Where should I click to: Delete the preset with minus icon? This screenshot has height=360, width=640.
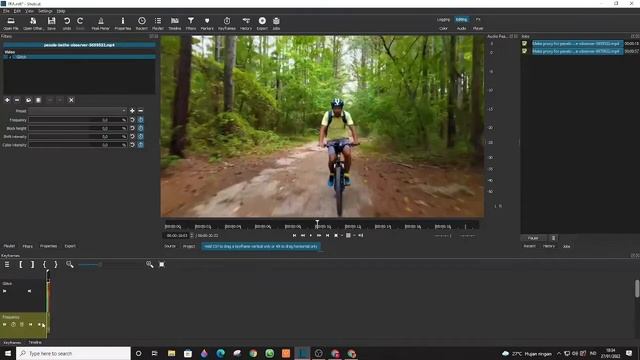point(140,111)
